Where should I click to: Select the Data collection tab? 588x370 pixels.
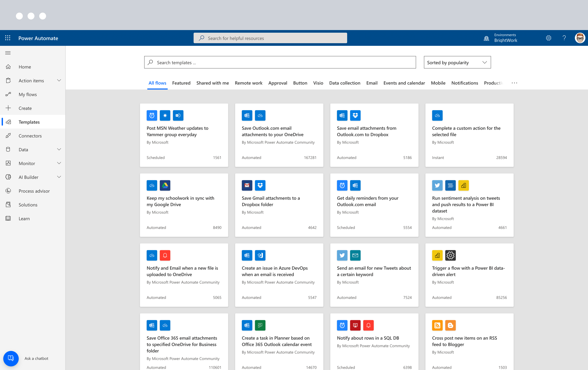coord(345,83)
